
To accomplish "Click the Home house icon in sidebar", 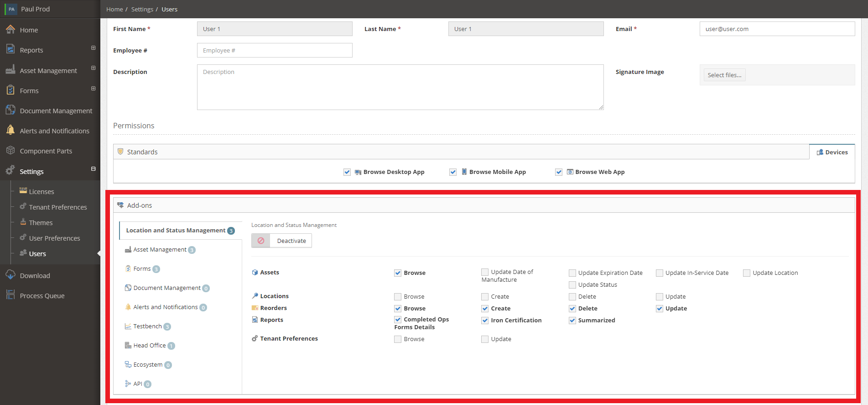I will click(10, 30).
